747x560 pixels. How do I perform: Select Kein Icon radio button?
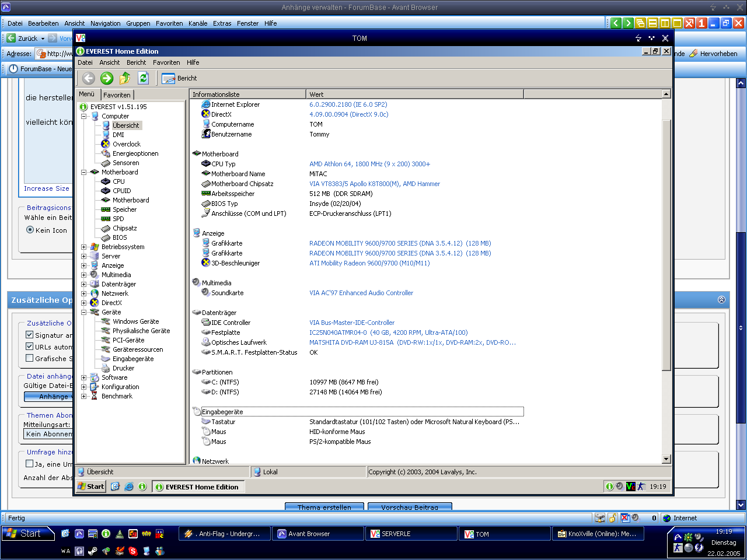pos(30,230)
